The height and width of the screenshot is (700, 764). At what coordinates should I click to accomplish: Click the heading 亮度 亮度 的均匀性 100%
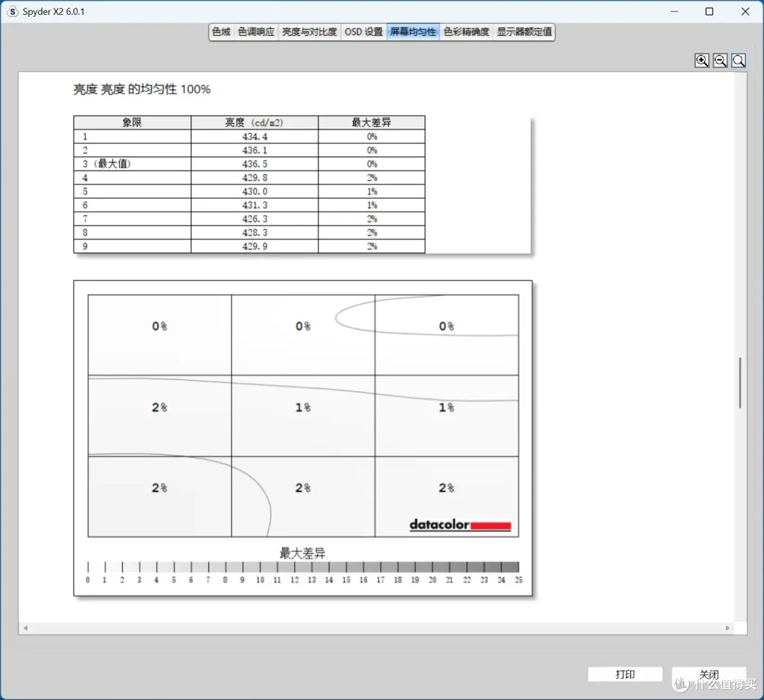point(141,89)
